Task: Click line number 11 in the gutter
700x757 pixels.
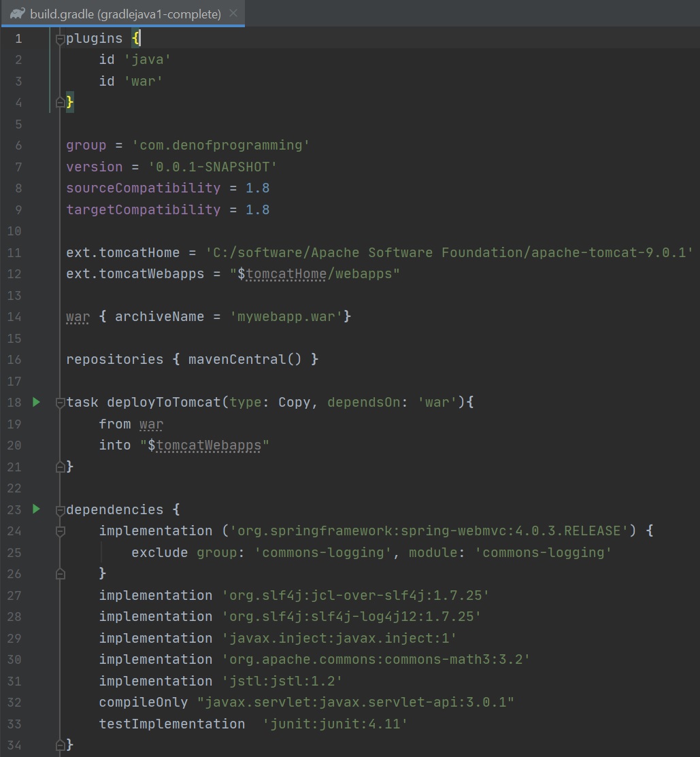Action: tap(14, 253)
